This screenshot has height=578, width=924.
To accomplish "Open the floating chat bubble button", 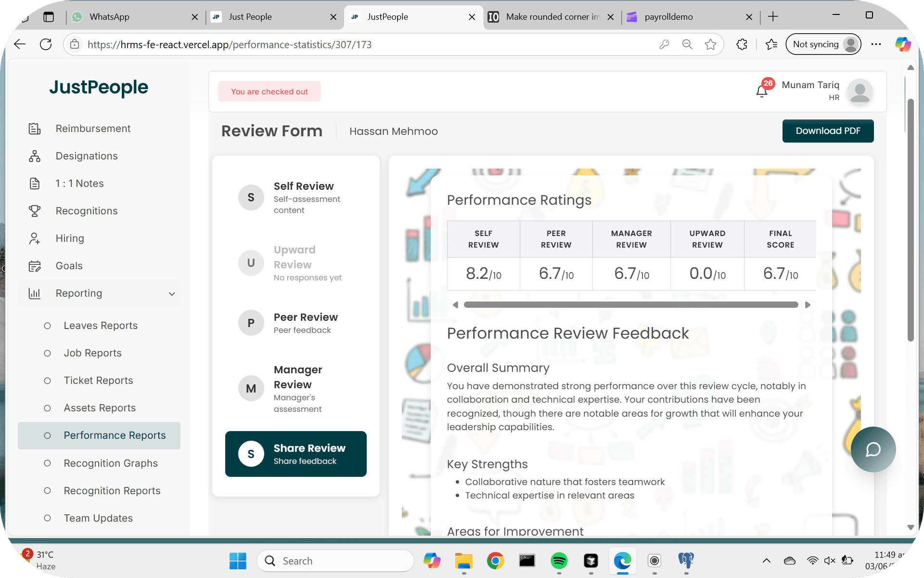I will click(873, 449).
